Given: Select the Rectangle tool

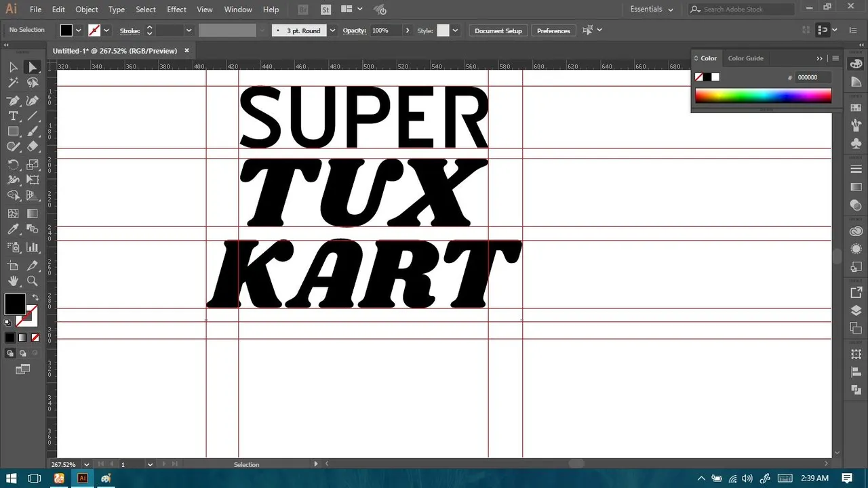Looking at the screenshot, I should pos(13,131).
